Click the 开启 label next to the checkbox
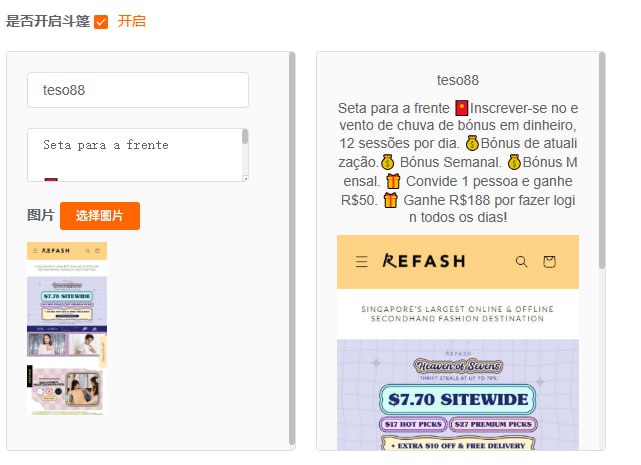The width and height of the screenshot is (641, 465). tap(132, 21)
